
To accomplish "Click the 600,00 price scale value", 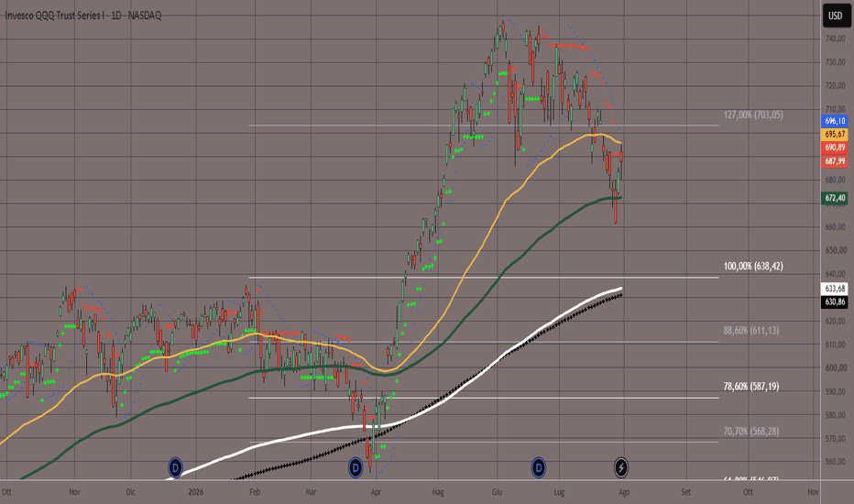I will click(835, 367).
